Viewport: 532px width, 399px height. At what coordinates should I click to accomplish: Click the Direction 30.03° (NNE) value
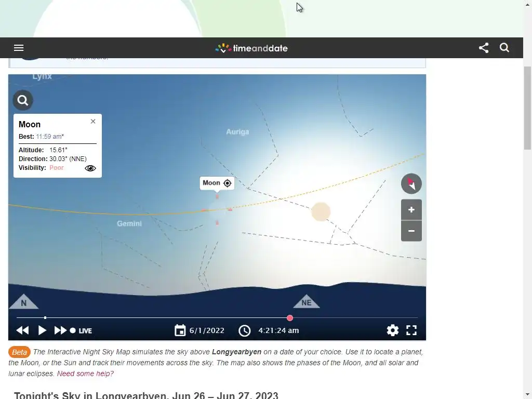pos(68,159)
